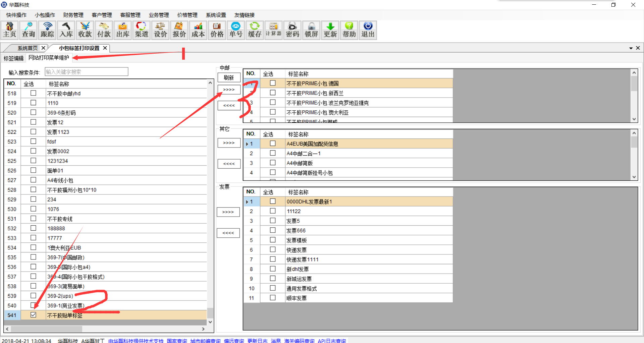The image size is (644, 343).
Task: Focus the keyword search input field
Action: (x=87, y=72)
